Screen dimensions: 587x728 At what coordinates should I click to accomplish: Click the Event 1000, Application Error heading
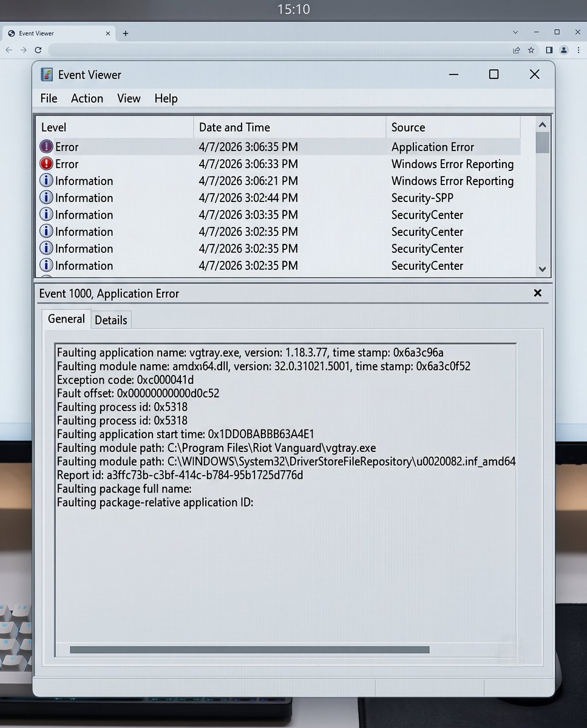pos(109,294)
